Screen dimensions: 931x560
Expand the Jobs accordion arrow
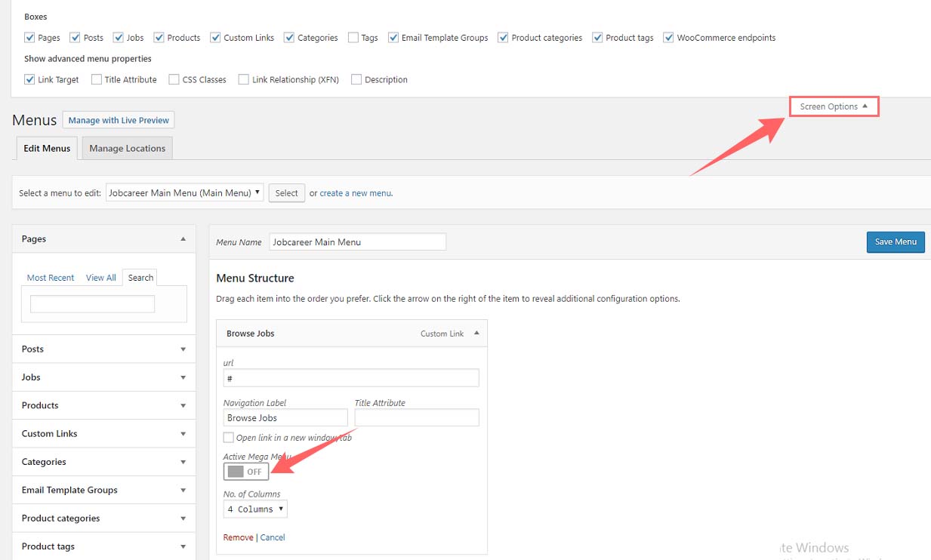183,377
